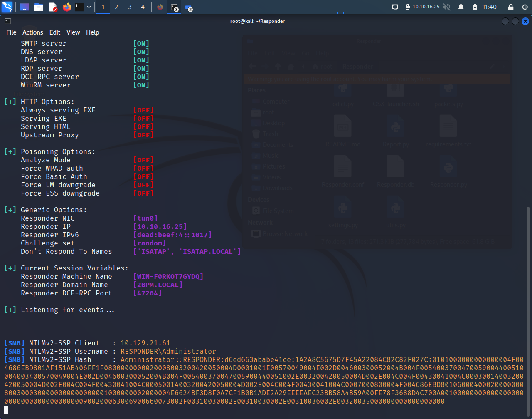
Task: Open the terminal View menu
Action: tap(73, 32)
